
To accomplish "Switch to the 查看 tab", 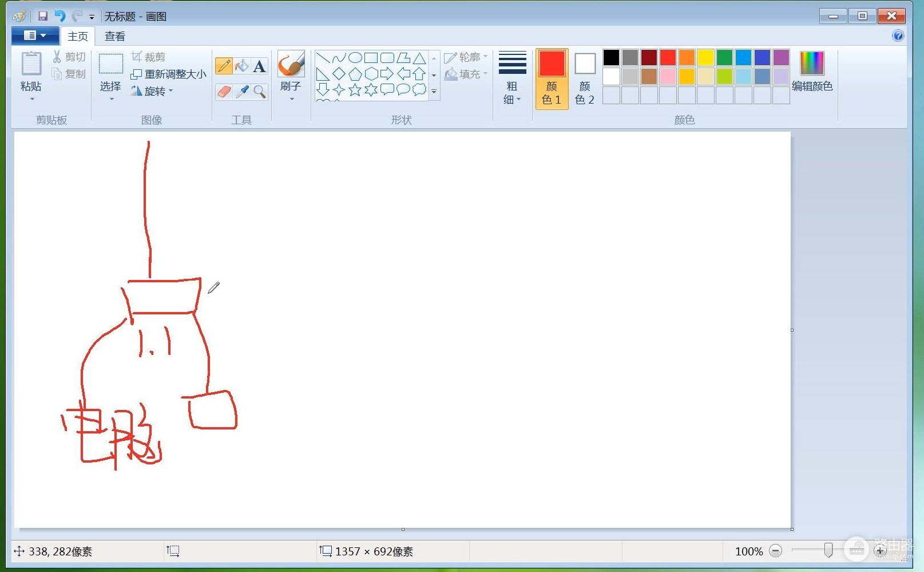I will (x=115, y=36).
